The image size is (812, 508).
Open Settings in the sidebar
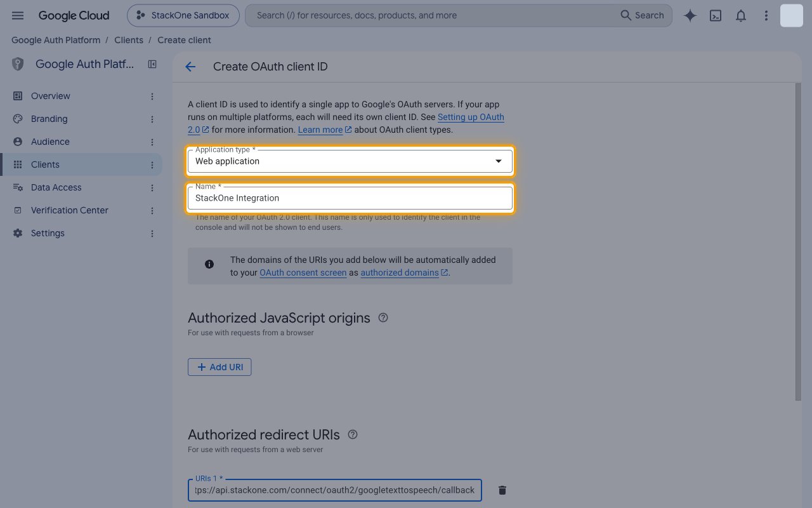(81, 233)
